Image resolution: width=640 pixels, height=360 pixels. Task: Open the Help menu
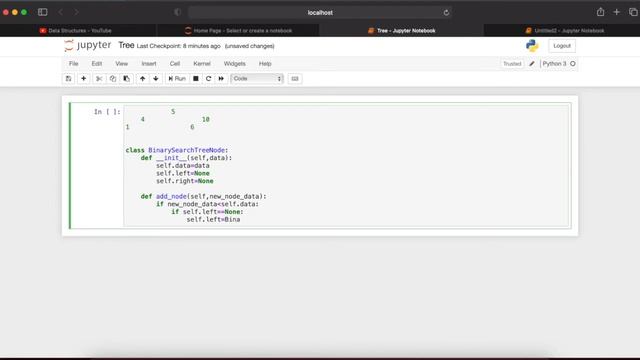(265, 64)
